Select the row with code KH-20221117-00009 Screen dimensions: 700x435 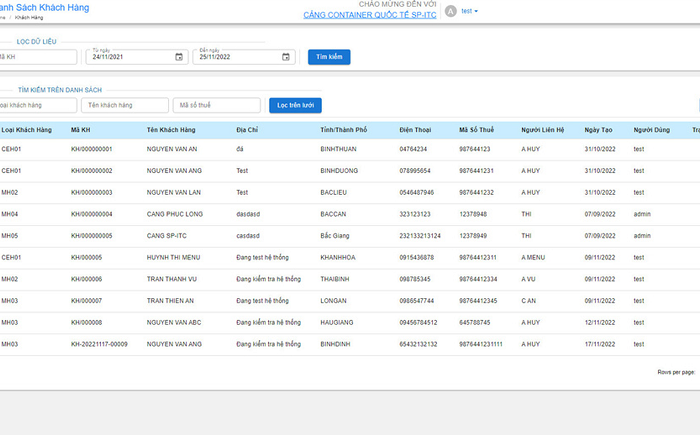click(99, 344)
